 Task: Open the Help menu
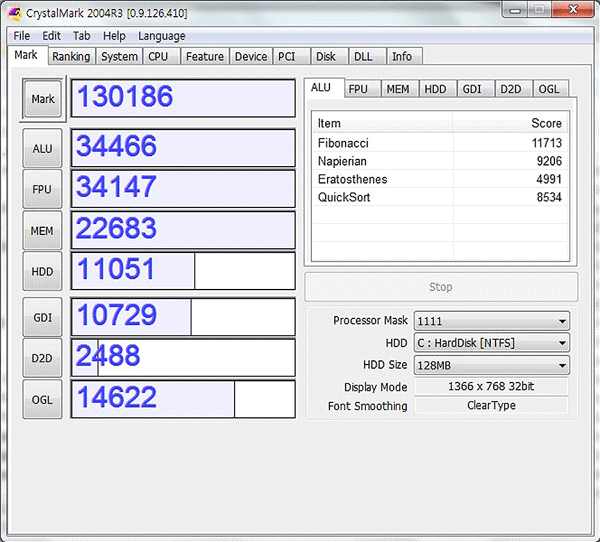(x=114, y=36)
